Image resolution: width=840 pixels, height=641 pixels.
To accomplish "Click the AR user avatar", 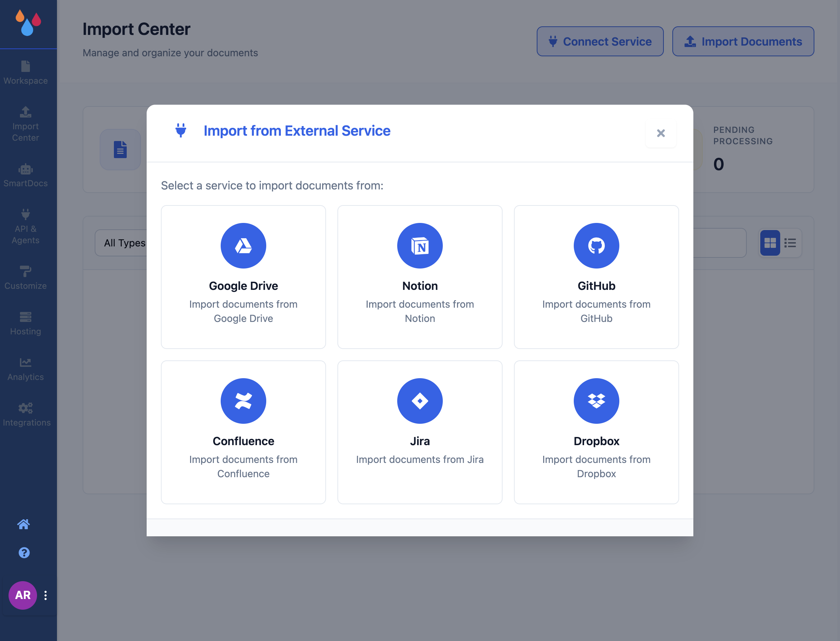I will (23, 595).
